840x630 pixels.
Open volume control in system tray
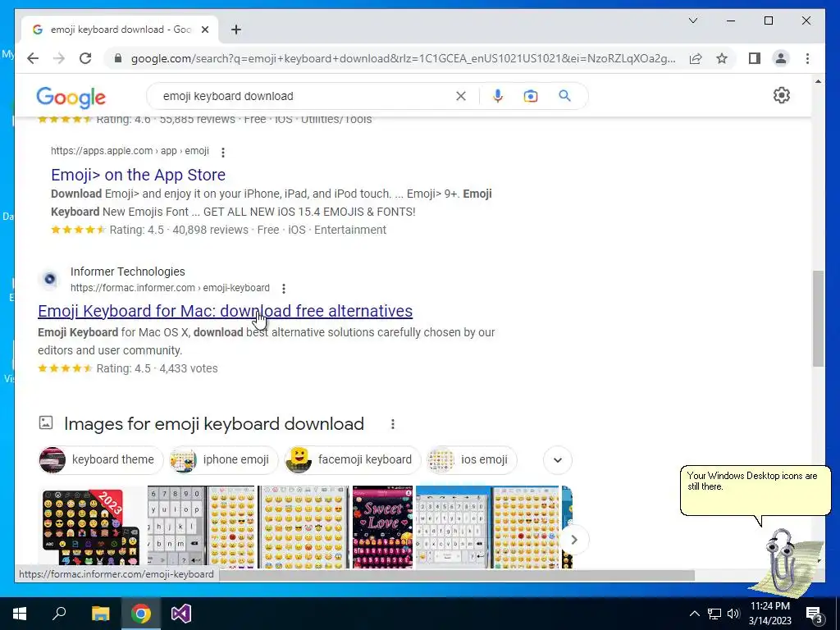click(733, 614)
